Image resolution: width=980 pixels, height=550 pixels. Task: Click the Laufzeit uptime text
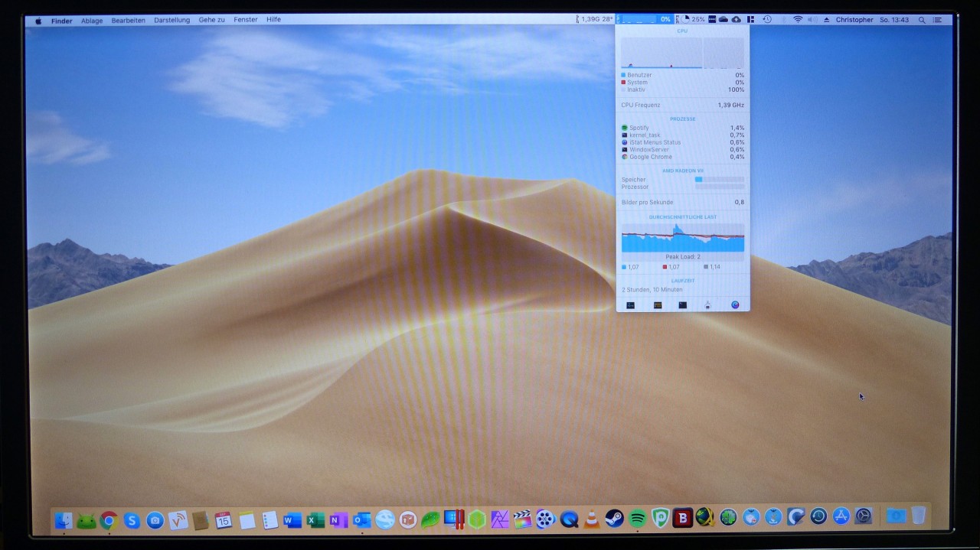point(652,290)
